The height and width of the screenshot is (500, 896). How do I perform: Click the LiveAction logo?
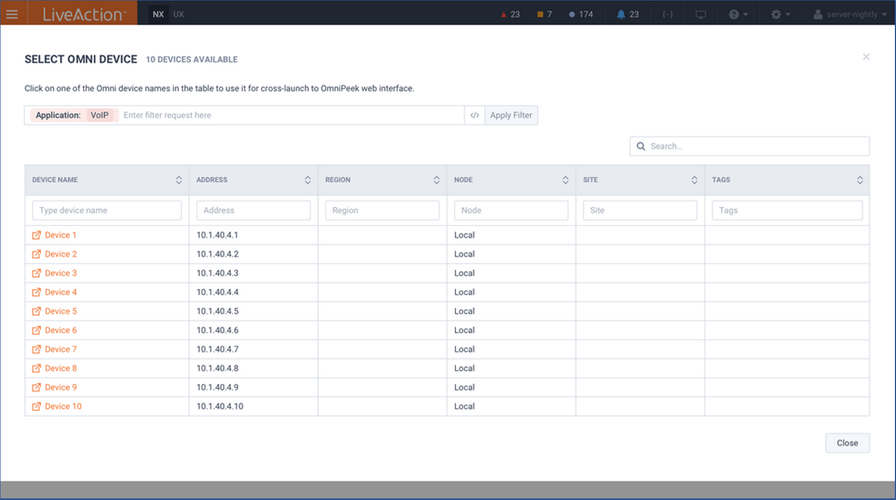83,14
